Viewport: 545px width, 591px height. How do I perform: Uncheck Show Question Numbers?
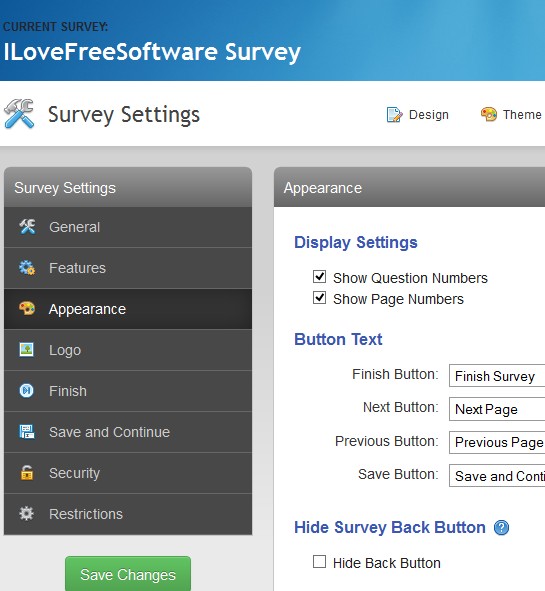(319, 277)
